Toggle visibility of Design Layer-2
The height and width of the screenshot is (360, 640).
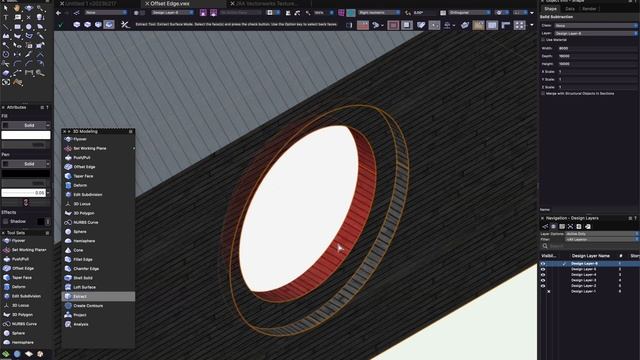click(543, 286)
